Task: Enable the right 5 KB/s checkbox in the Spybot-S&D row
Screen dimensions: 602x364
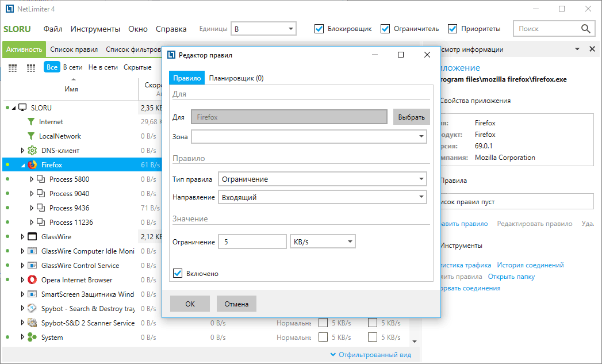Action: [x=373, y=323]
